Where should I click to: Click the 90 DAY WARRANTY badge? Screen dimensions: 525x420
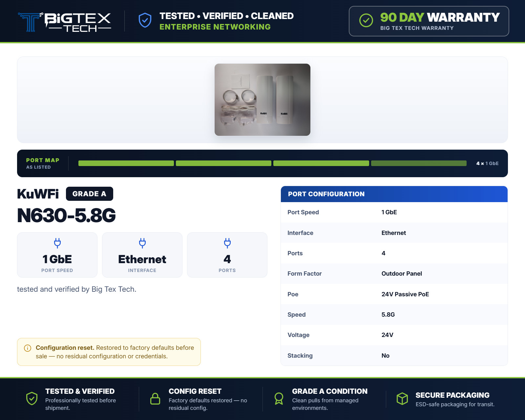point(429,21)
